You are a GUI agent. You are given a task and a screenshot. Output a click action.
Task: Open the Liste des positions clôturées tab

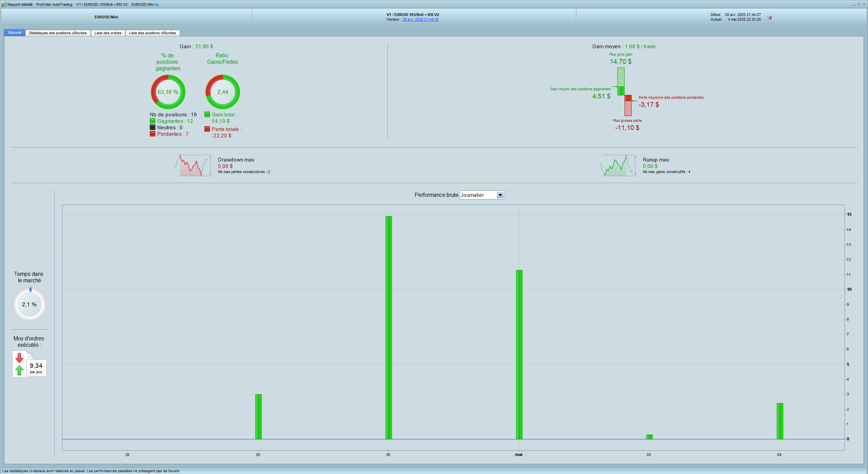[152, 33]
